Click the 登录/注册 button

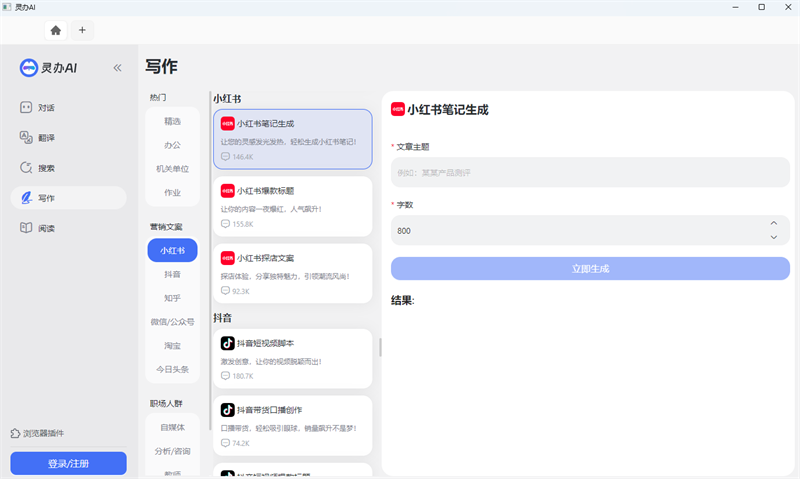tap(68, 463)
